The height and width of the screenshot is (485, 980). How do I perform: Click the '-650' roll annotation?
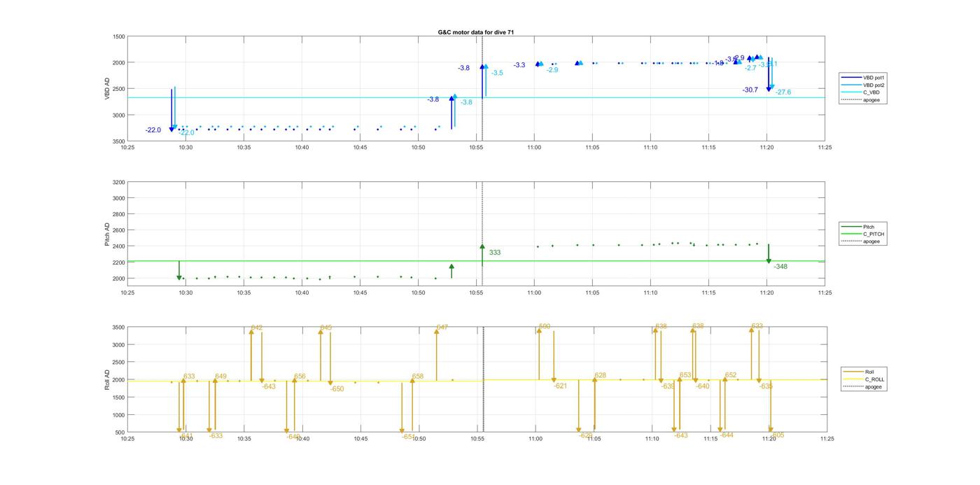pyautogui.click(x=337, y=389)
